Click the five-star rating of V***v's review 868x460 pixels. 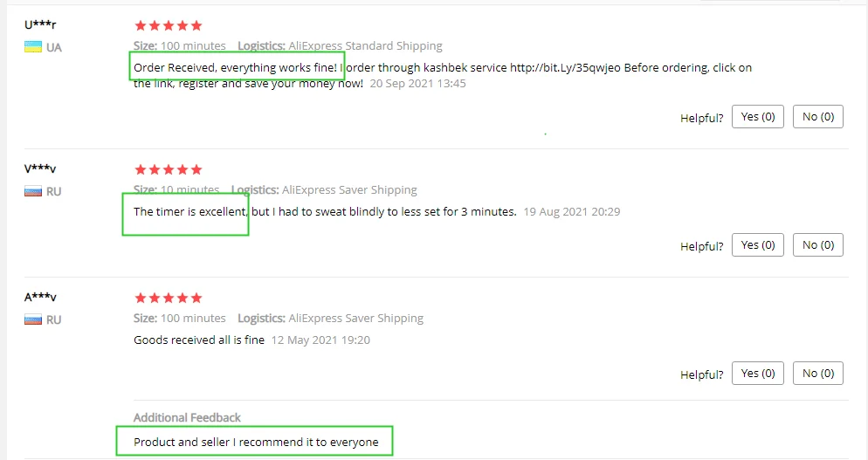point(169,169)
